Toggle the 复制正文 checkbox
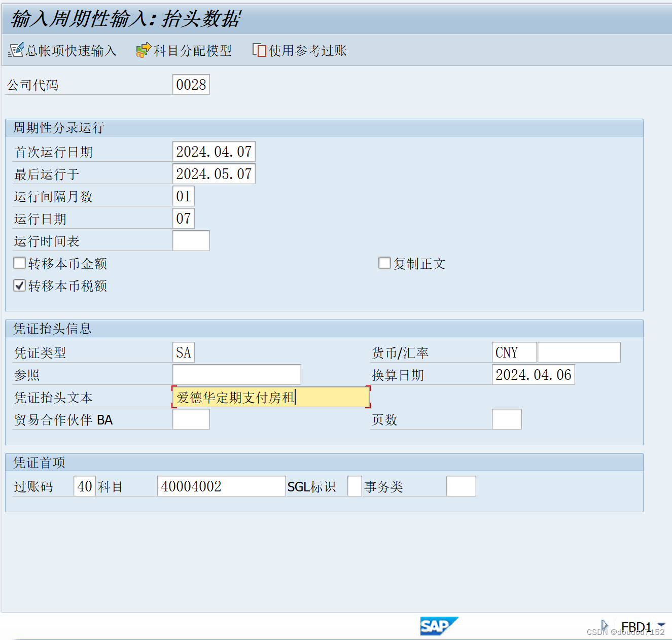 tap(384, 263)
